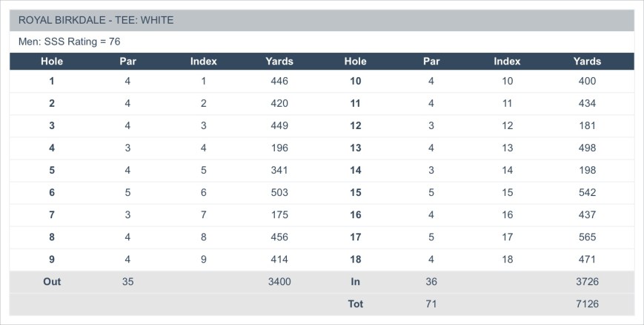Select the Tot row label
The image size is (644, 325).
click(x=356, y=303)
